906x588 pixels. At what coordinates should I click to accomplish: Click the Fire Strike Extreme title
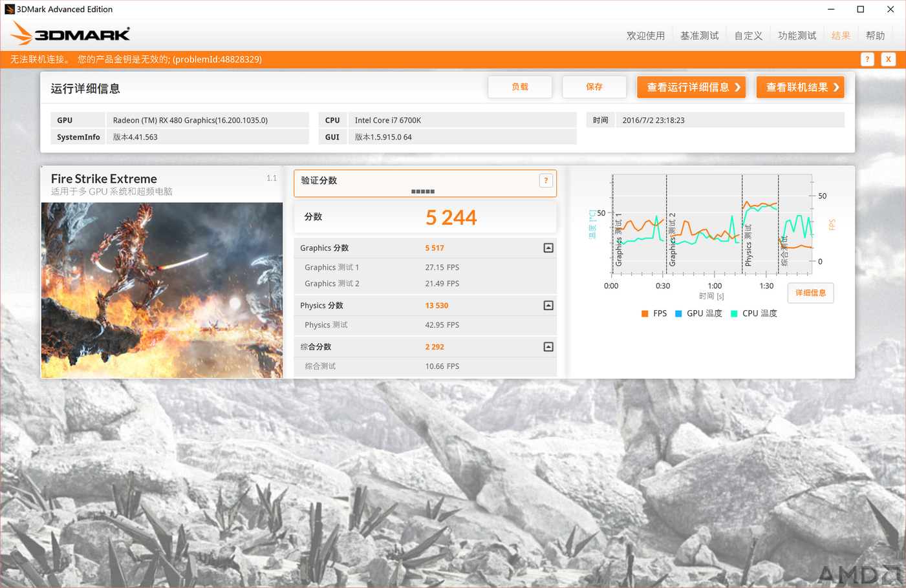point(103,179)
